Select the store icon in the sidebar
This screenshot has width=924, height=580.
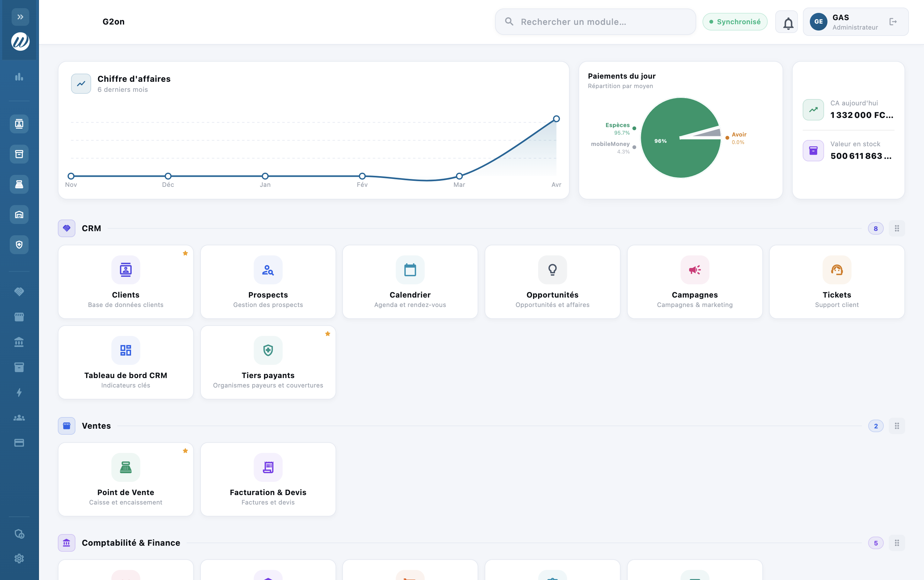pyautogui.click(x=19, y=317)
